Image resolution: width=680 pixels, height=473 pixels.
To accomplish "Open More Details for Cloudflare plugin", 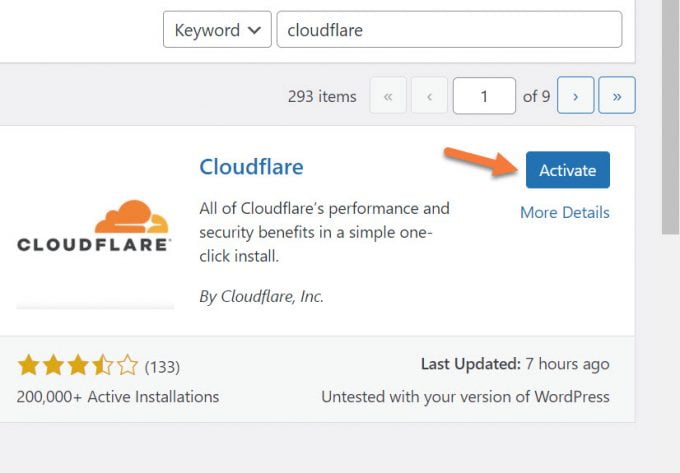I will [x=564, y=212].
